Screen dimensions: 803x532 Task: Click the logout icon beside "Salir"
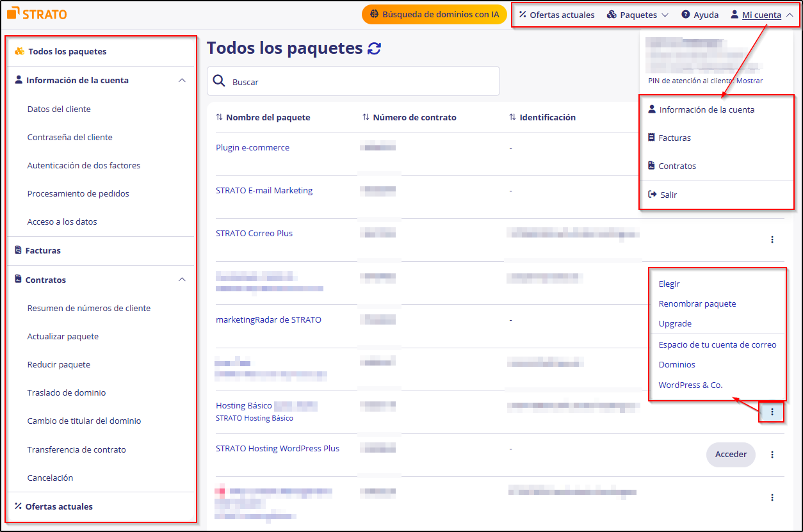click(x=653, y=194)
